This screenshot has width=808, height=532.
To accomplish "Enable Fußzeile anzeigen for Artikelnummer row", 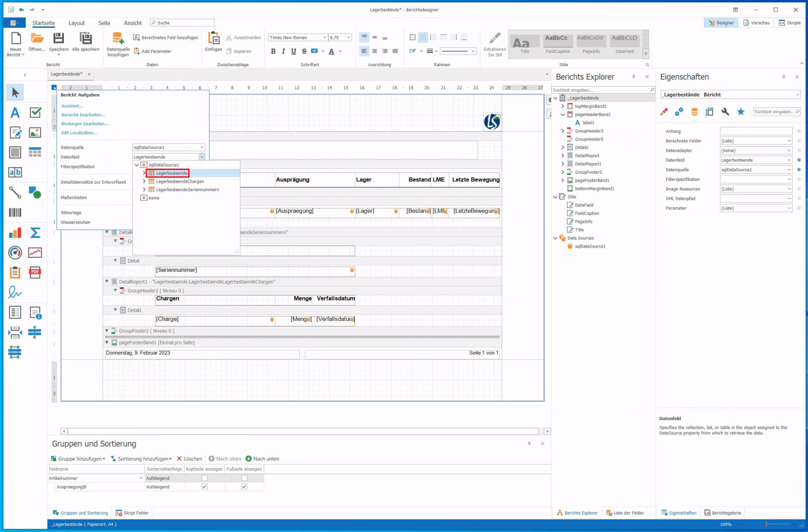I will point(244,478).
